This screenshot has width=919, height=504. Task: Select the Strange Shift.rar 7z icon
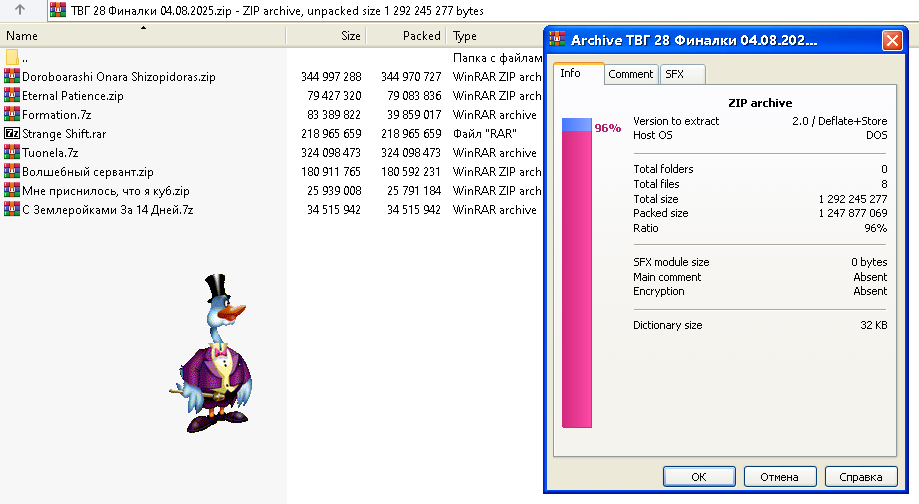click(x=12, y=133)
